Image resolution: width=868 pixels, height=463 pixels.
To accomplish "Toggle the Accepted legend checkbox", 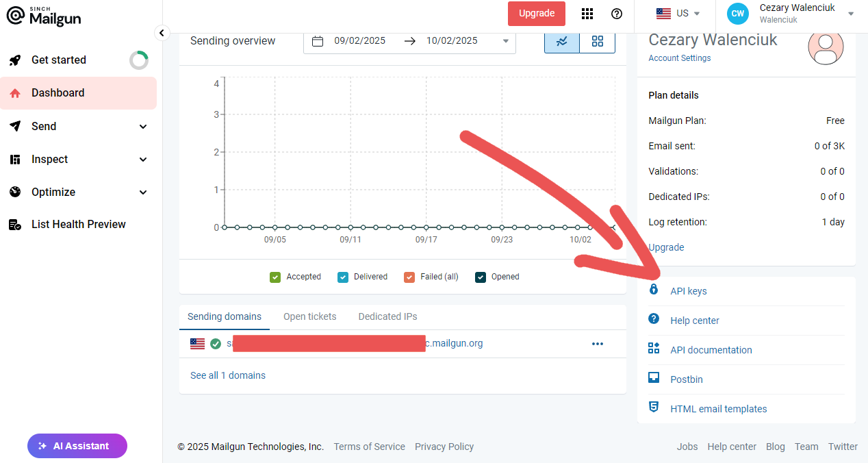I will pyautogui.click(x=275, y=277).
